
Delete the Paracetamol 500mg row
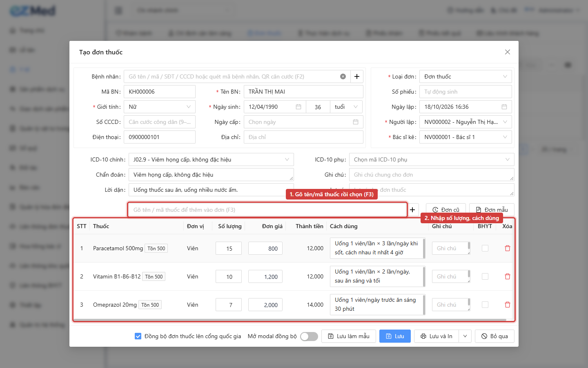(508, 248)
